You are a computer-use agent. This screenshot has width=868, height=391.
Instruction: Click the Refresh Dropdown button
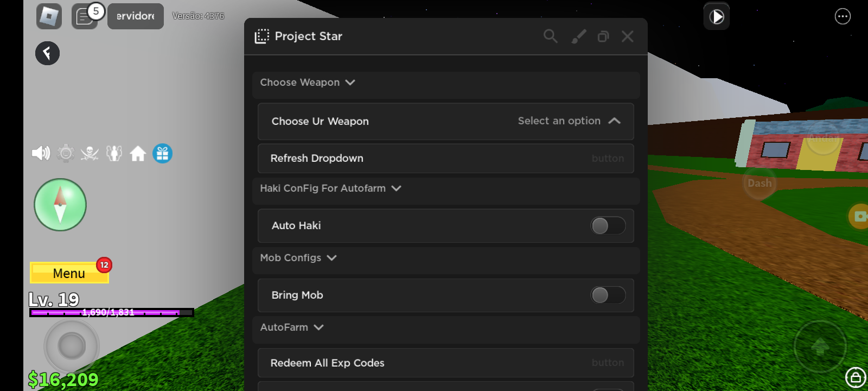point(445,159)
